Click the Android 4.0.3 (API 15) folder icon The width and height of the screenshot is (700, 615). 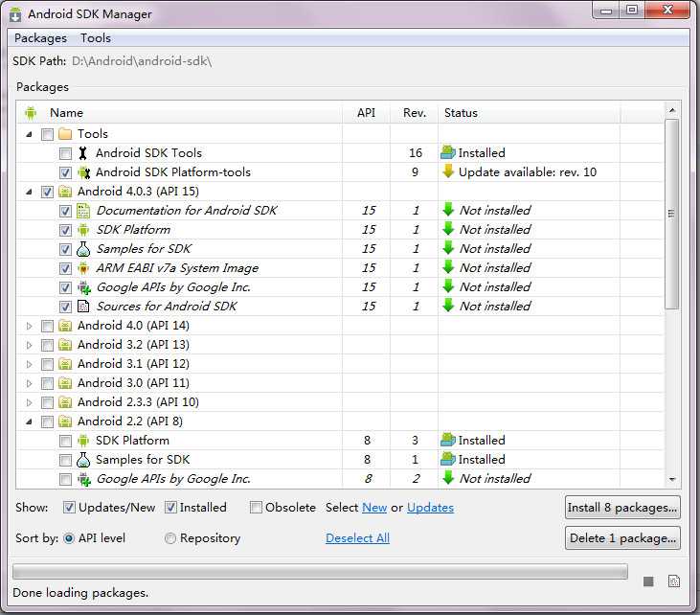[65, 192]
